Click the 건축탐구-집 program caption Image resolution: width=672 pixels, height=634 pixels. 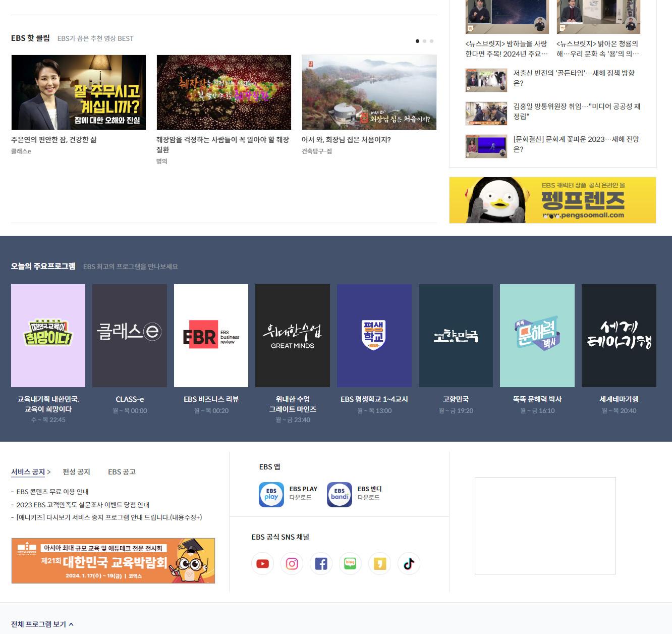tap(317, 151)
